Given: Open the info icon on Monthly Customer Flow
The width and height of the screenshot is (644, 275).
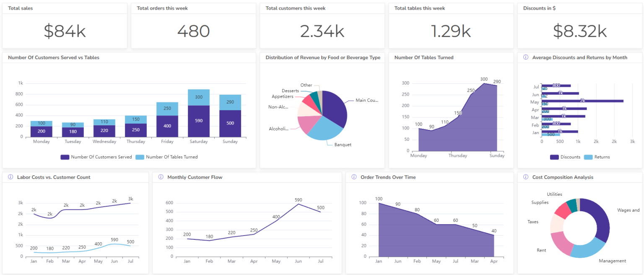Looking at the screenshot, I should (x=161, y=177).
